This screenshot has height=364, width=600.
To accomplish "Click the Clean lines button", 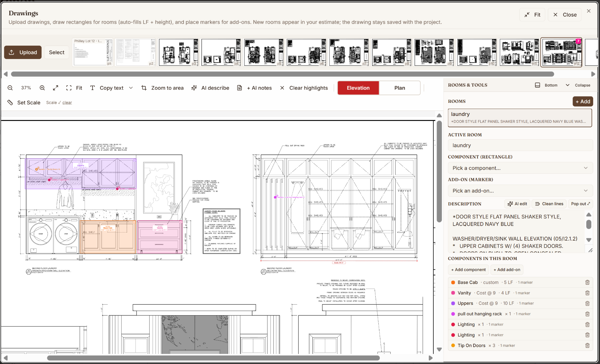I will (549, 204).
